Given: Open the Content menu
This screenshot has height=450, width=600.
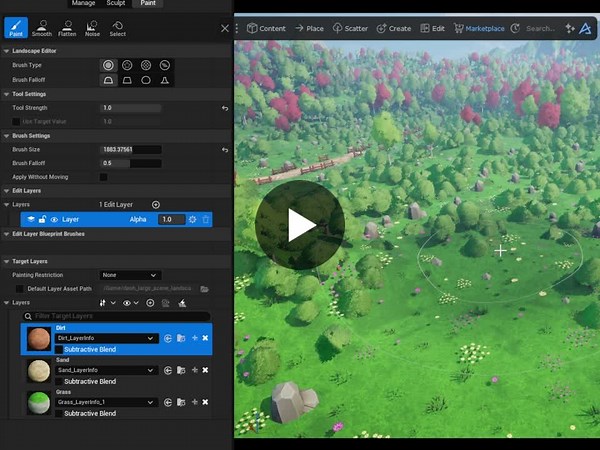Looking at the screenshot, I should [266, 28].
